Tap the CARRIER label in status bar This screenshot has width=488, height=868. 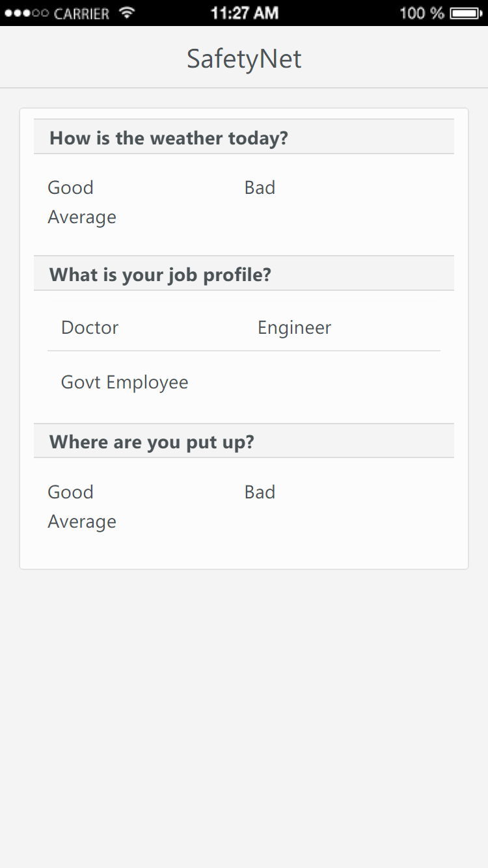tap(81, 13)
